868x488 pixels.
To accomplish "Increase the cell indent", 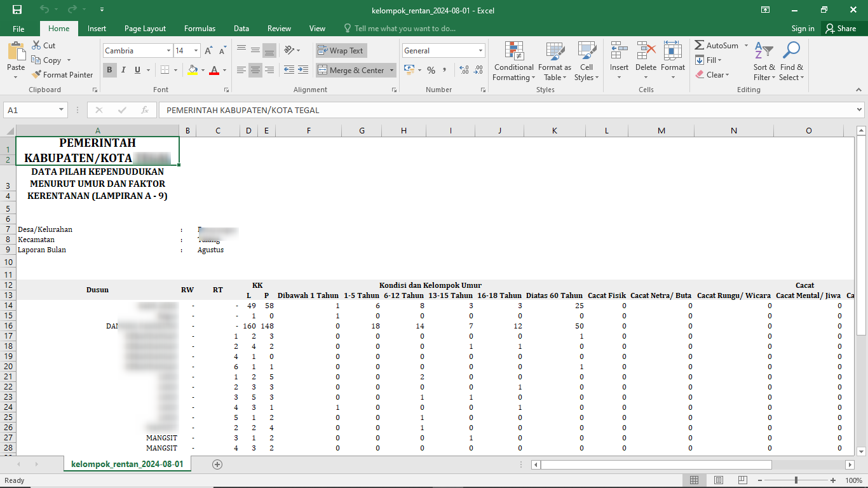I will [303, 70].
